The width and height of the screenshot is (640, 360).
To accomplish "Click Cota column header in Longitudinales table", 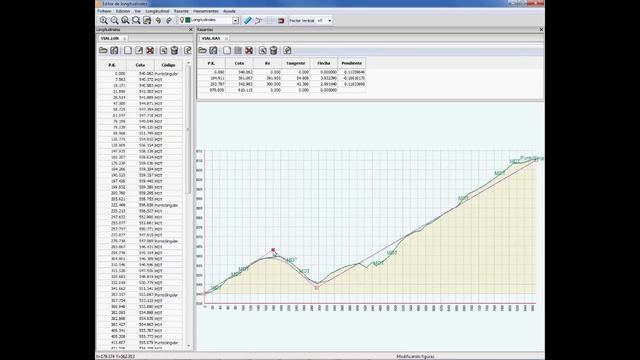I will click(140, 65).
